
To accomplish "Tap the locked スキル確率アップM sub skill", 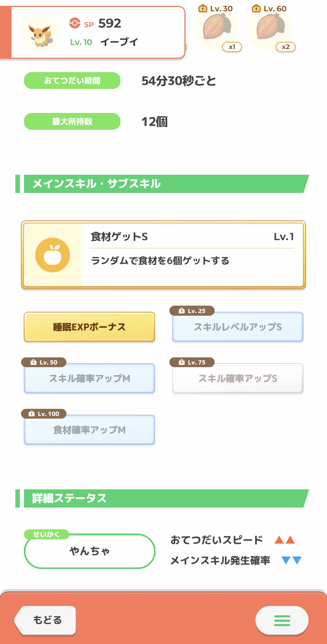I will click(x=89, y=379).
